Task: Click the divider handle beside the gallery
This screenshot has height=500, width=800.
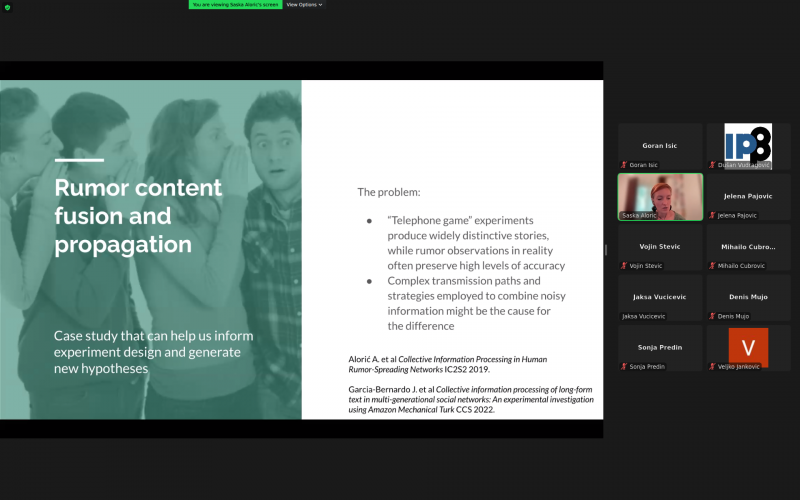Action: [606, 250]
